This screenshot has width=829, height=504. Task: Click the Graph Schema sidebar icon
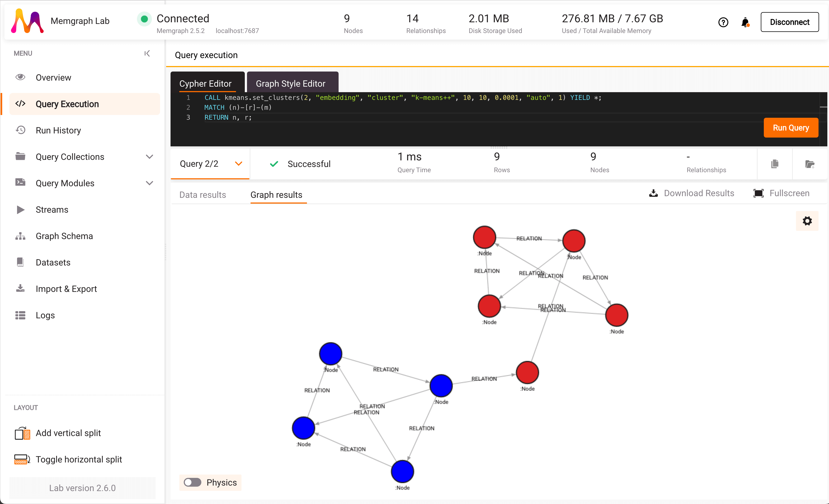(21, 236)
